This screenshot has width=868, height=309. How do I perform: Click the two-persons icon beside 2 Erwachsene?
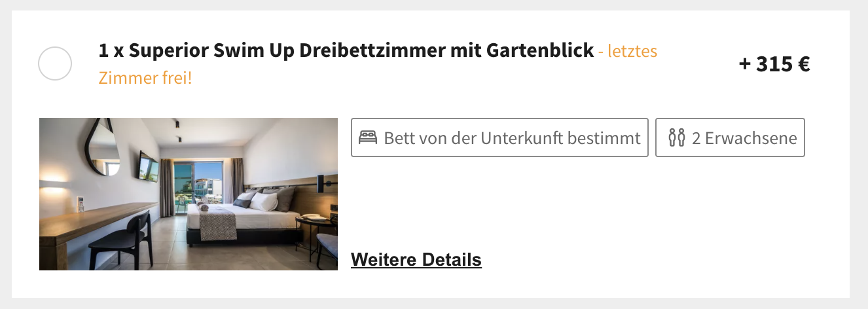[x=676, y=138]
